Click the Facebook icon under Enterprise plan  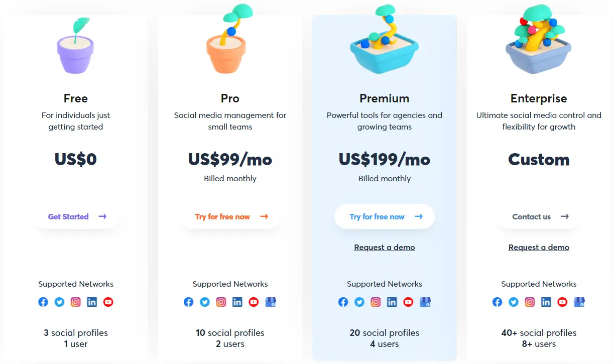(x=497, y=302)
